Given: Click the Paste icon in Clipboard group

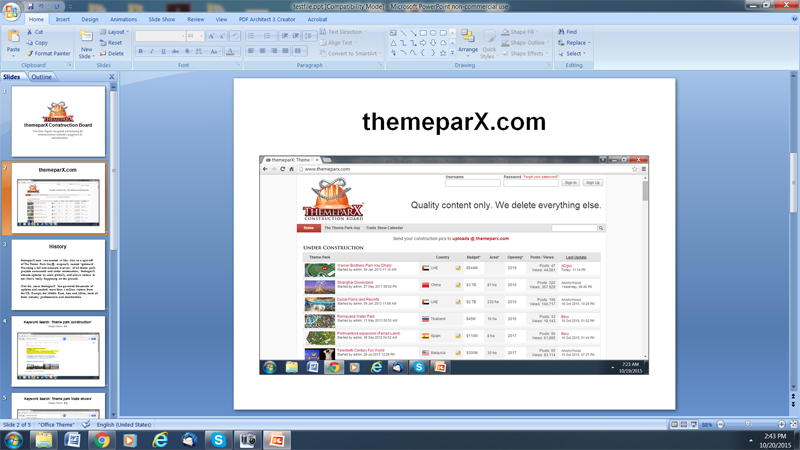Looking at the screenshot, I should click(13, 38).
